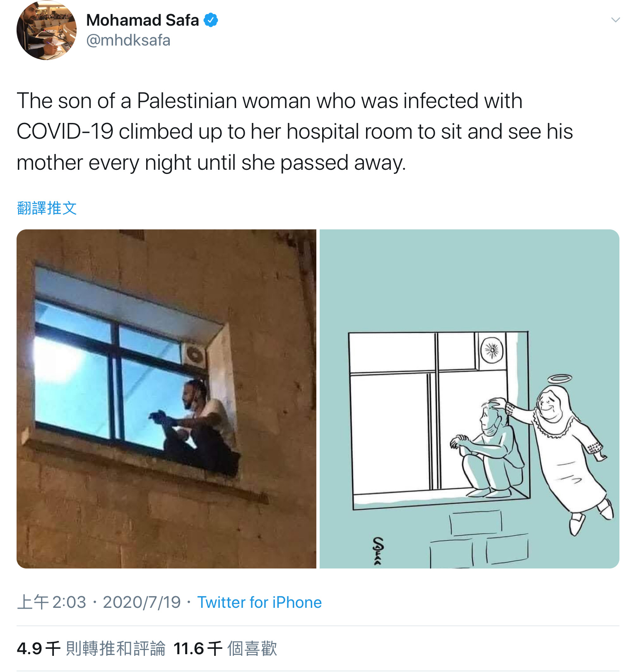Viewport: 636px width, 672px height.
Task: View the 4.9千 retweets and comments
Action: [x=91, y=649]
